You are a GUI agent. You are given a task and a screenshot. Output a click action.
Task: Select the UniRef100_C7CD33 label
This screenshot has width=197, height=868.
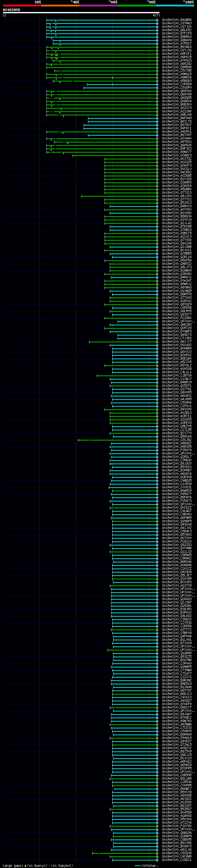(x=177, y=727)
